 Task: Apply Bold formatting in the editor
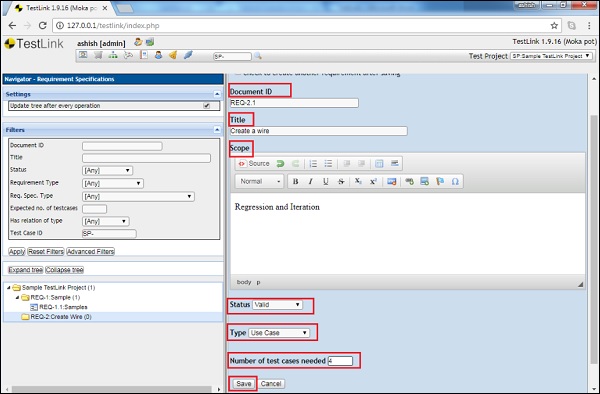tap(295, 181)
